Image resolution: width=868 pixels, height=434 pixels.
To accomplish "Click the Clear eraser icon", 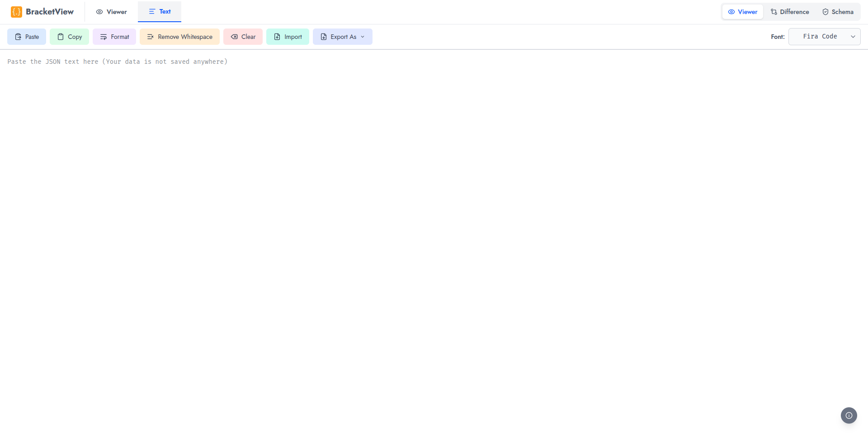I will pyautogui.click(x=235, y=37).
